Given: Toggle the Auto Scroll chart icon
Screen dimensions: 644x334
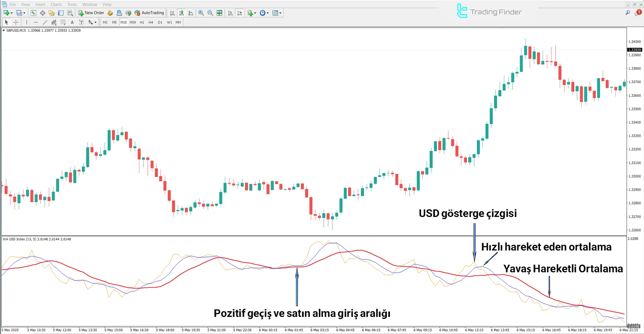Looking at the screenshot, I should (230, 13).
